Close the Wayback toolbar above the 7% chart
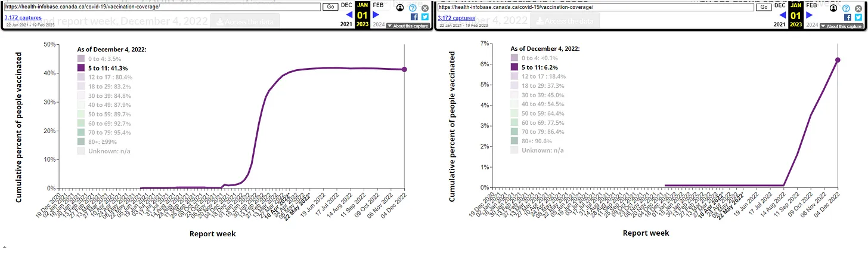 pos(858,8)
